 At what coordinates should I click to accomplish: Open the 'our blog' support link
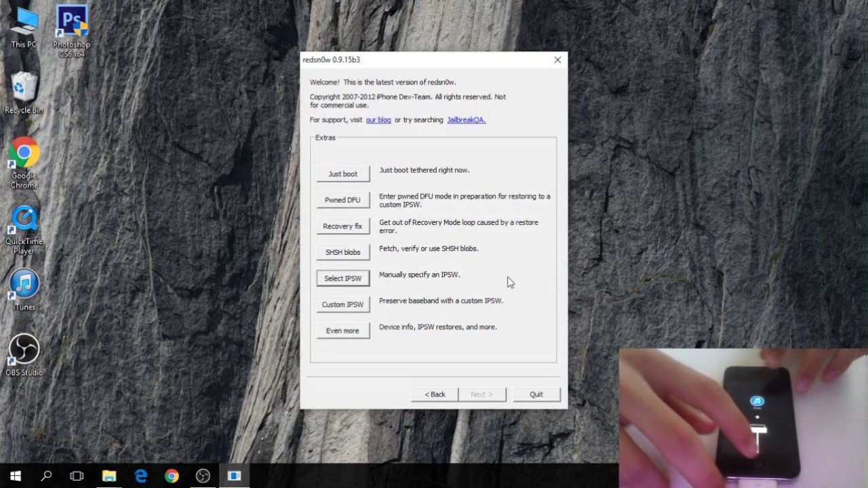378,120
